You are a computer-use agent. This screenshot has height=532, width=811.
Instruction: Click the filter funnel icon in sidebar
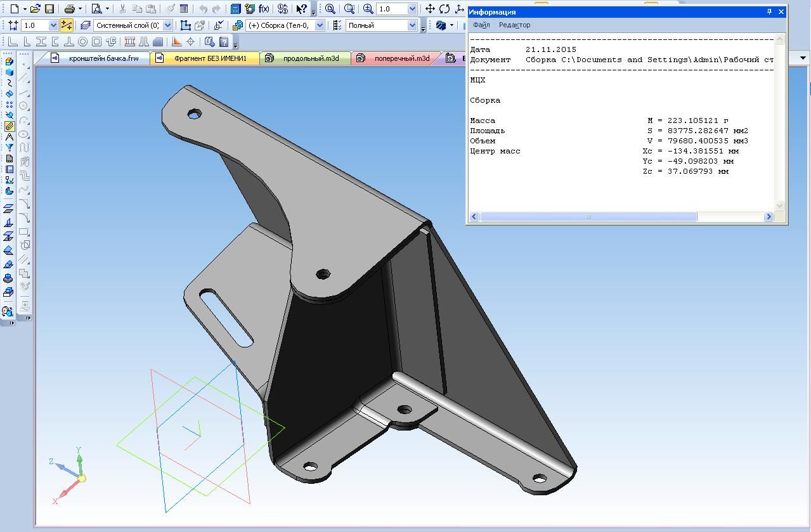(x=9, y=148)
